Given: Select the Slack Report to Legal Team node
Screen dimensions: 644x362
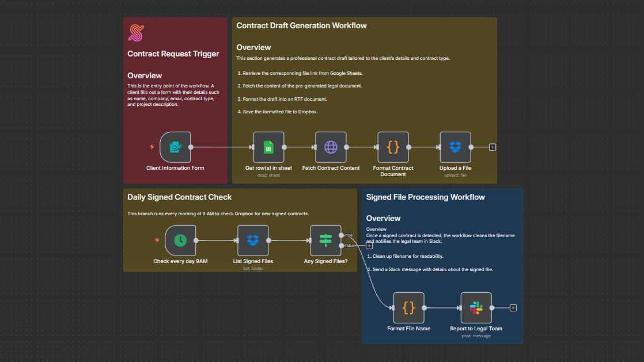Looking at the screenshot, I should click(x=476, y=308).
